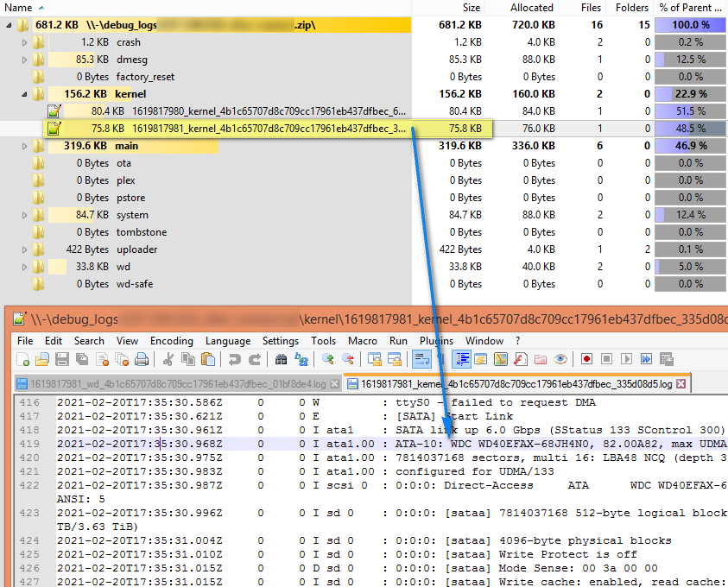The width and height of the screenshot is (728, 587).
Task: Click the Close All documents icon
Action: pyautogui.click(x=122, y=359)
